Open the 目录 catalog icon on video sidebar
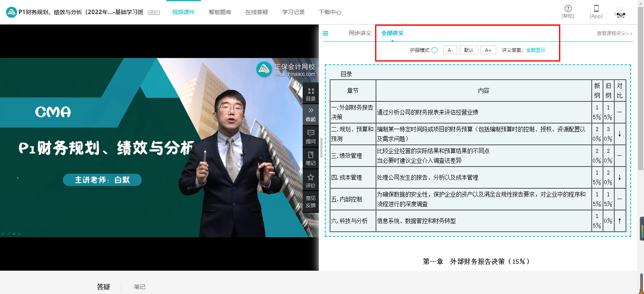 coord(311,94)
